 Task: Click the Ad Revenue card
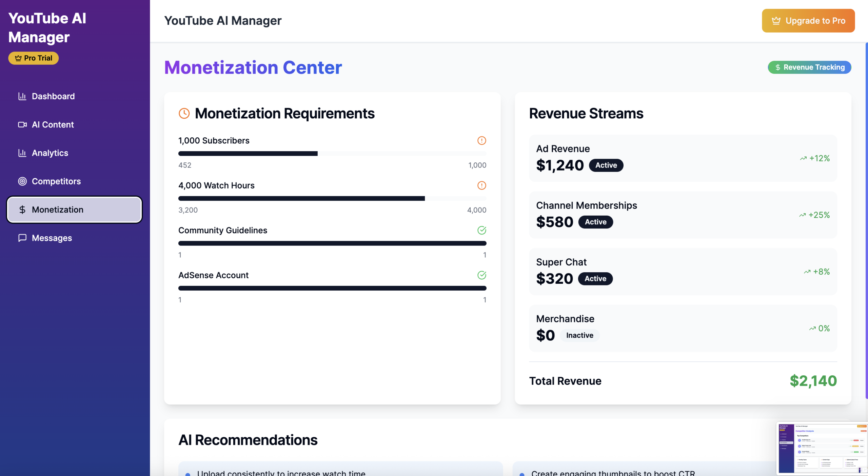pos(683,158)
